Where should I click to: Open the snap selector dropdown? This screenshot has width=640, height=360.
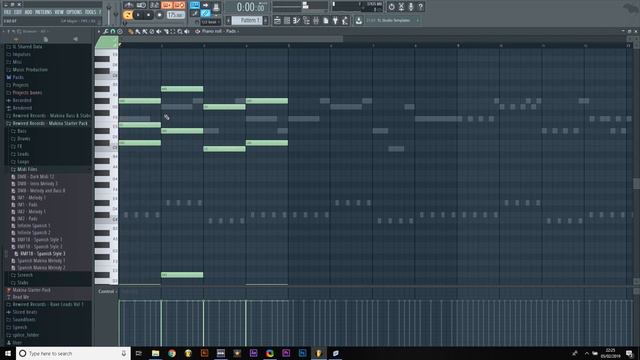pyautogui.click(x=211, y=22)
